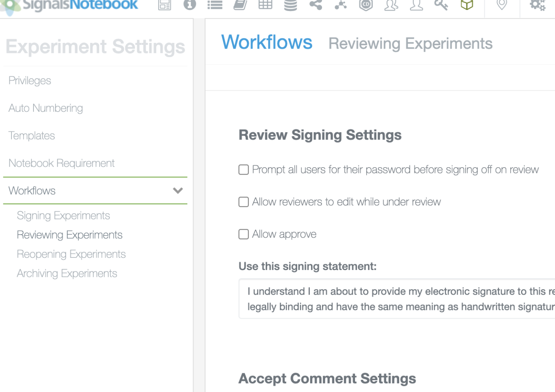The image size is (555, 392).
Task: Click the share nodes icon
Action: 315,4
